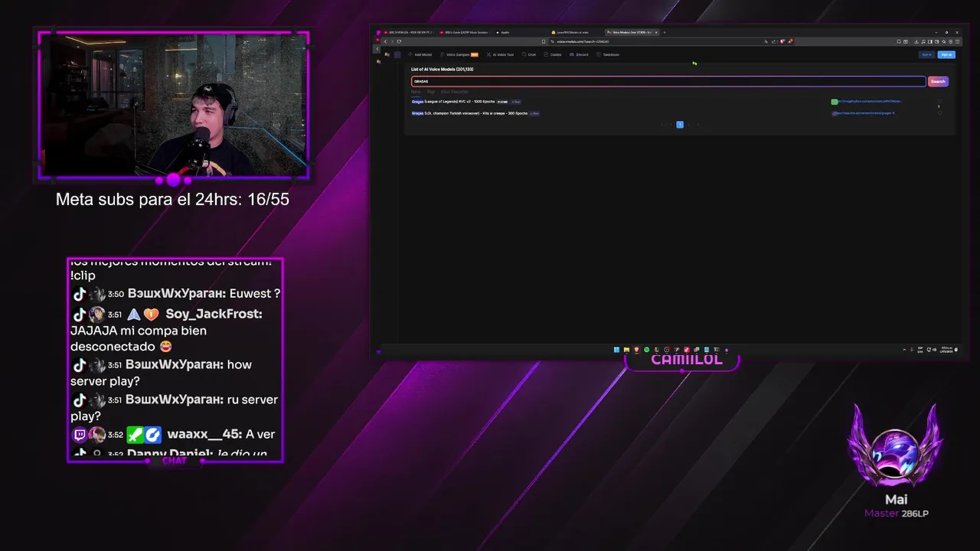Click the pink Search button
The height and width of the screenshot is (551, 980).
click(x=938, y=81)
